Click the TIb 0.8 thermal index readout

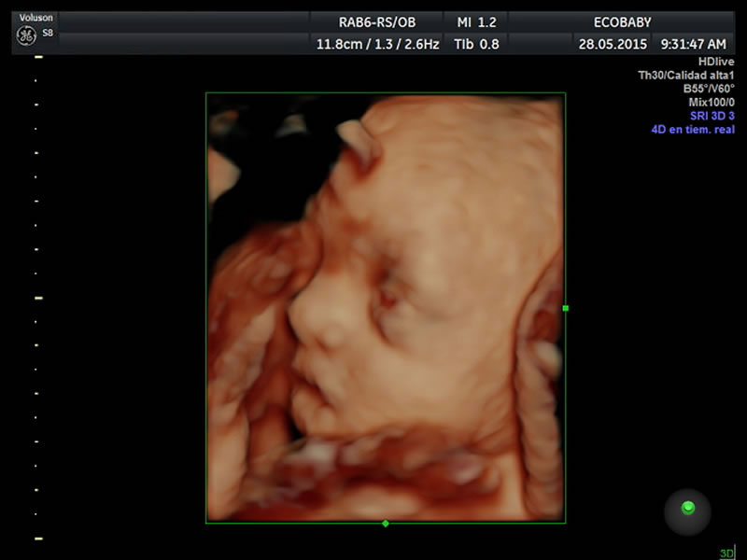point(475,43)
